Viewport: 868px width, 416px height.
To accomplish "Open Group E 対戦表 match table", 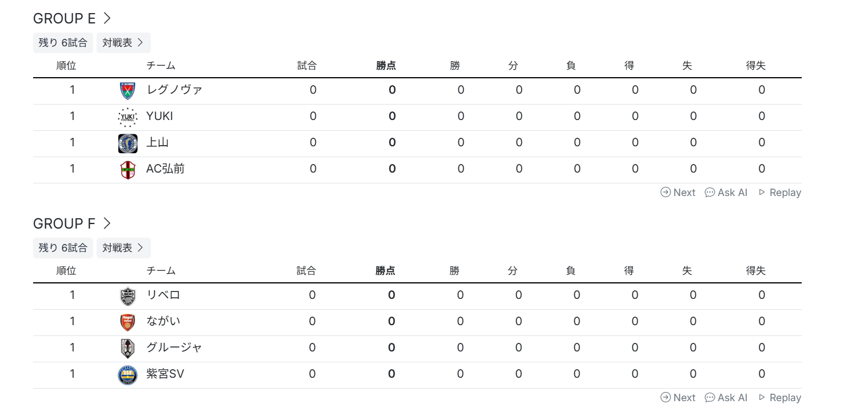I will (x=123, y=43).
